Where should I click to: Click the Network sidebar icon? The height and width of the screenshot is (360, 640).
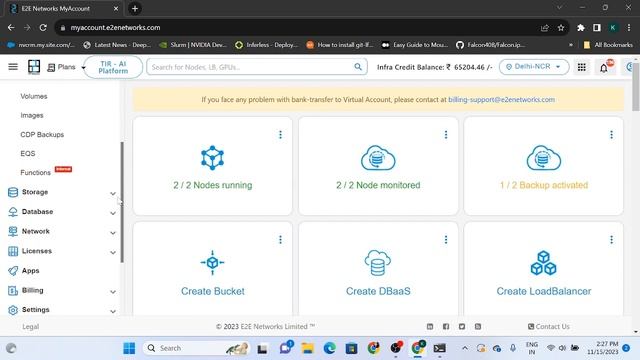[x=13, y=231]
